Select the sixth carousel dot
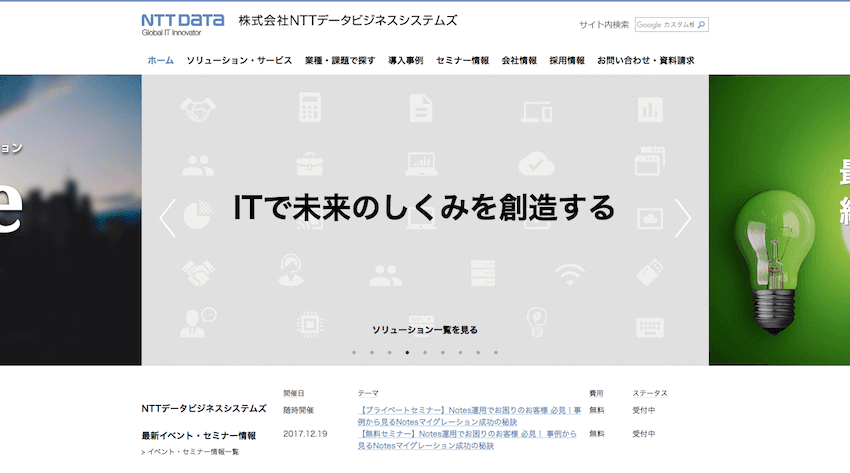850x473 pixels. click(x=442, y=352)
